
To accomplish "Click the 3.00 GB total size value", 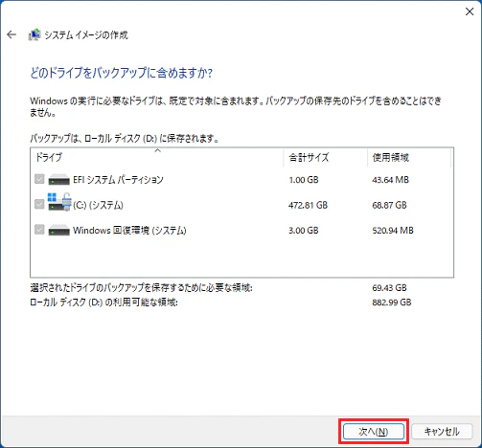I will [x=304, y=230].
